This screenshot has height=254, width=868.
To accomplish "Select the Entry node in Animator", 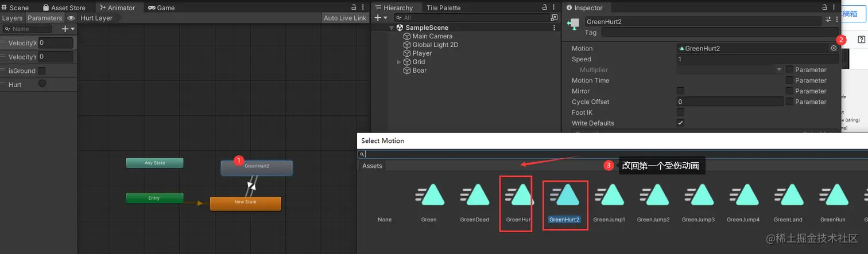I will click(154, 198).
